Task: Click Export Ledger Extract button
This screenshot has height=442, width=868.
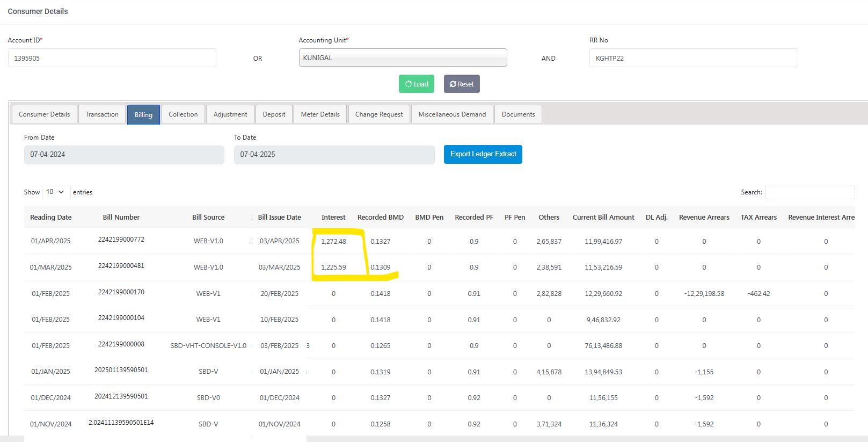Action: tap(483, 154)
